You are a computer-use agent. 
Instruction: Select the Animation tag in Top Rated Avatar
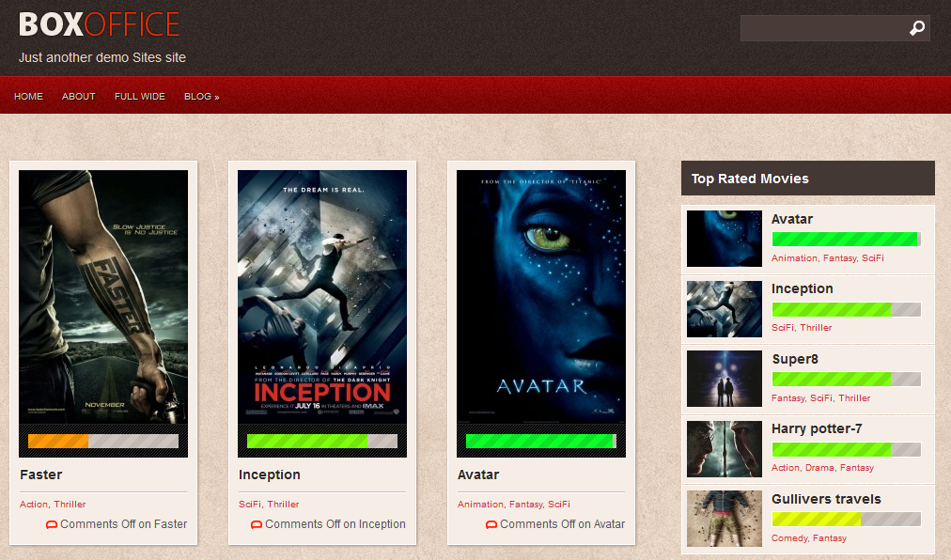click(794, 257)
